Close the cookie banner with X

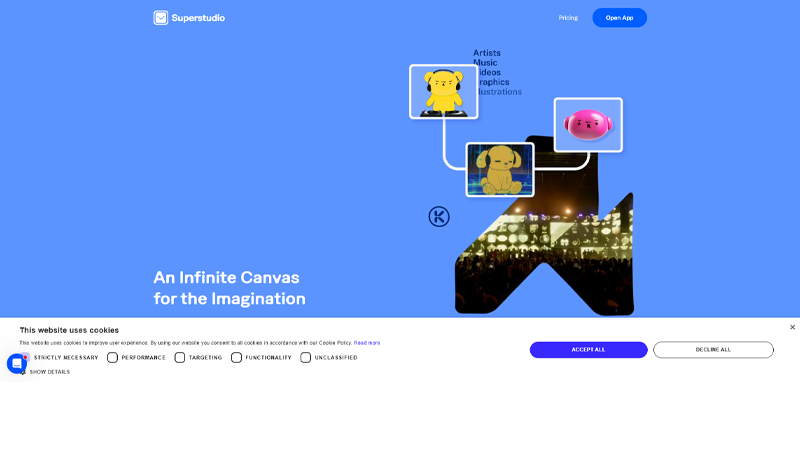(x=792, y=327)
